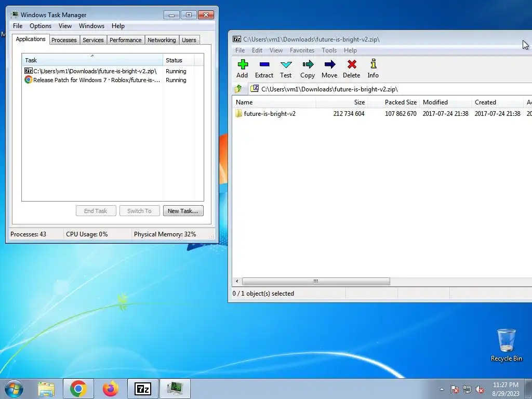Show hidden system tray icons
Image resolution: width=532 pixels, height=399 pixels.
point(442,390)
